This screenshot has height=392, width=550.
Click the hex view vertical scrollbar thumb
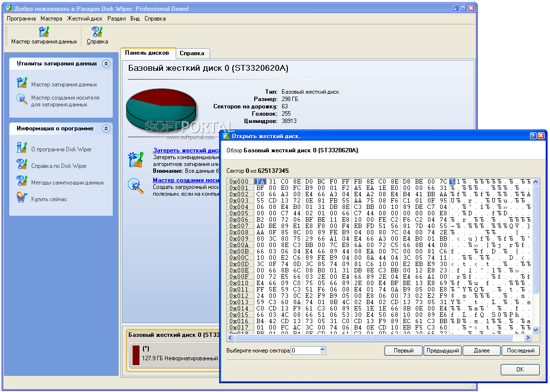[x=536, y=239]
